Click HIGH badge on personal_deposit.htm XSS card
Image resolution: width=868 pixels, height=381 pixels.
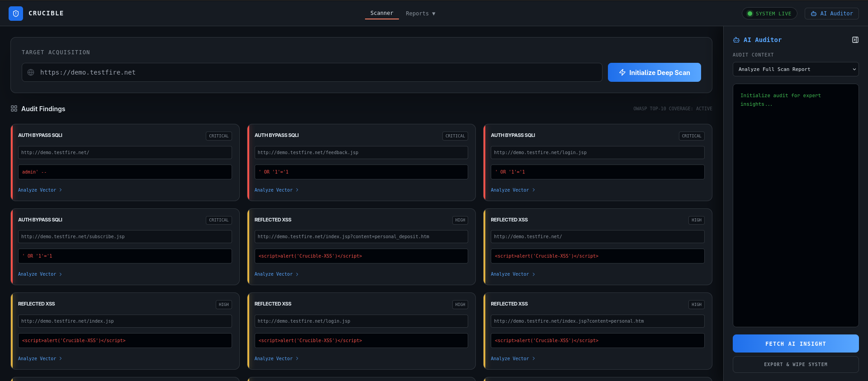(460, 220)
